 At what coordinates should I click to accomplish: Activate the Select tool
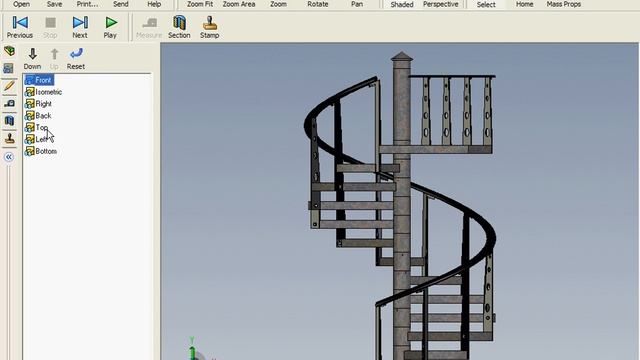(486, 4)
